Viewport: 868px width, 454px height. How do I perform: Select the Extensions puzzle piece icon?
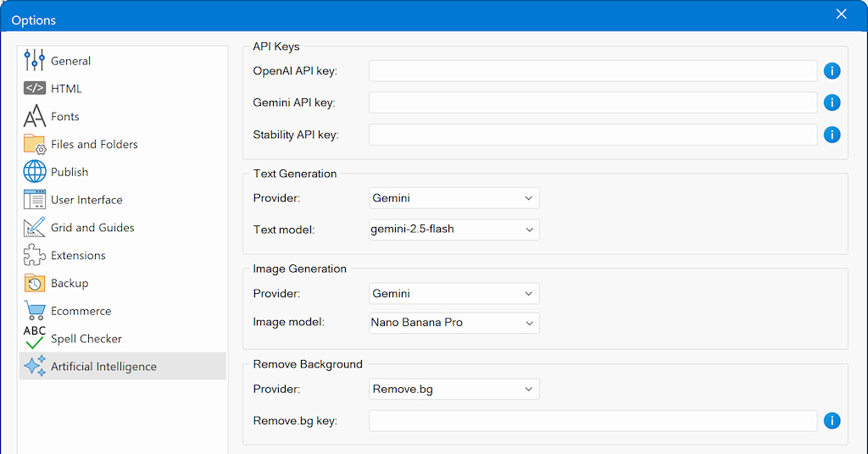tap(35, 256)
